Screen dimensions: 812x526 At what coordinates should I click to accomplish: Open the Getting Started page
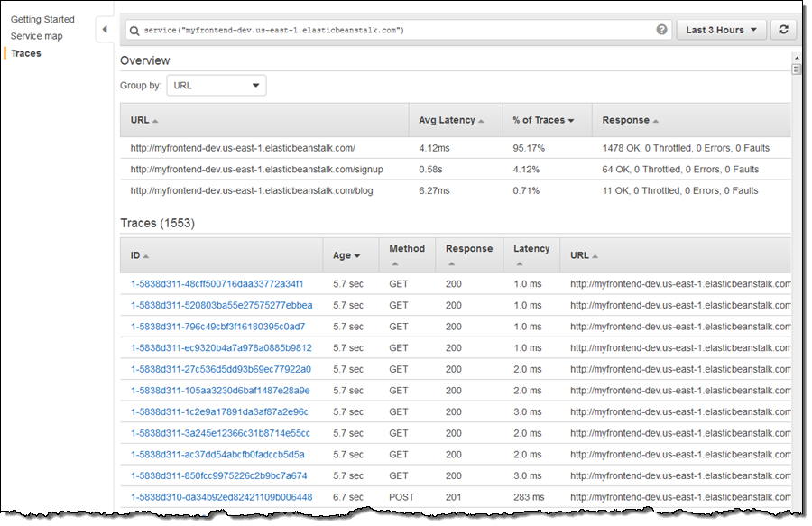click(42, 19)
